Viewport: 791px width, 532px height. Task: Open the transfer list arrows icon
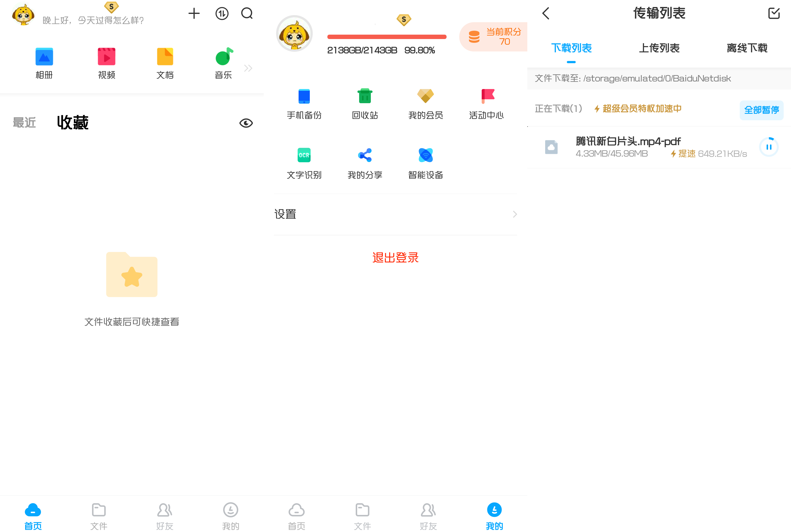222,14
